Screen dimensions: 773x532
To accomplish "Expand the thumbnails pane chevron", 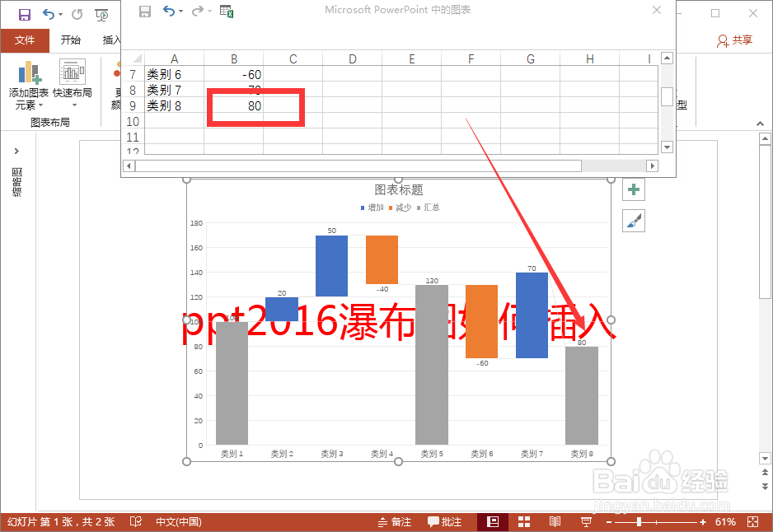I will point(16,152).
